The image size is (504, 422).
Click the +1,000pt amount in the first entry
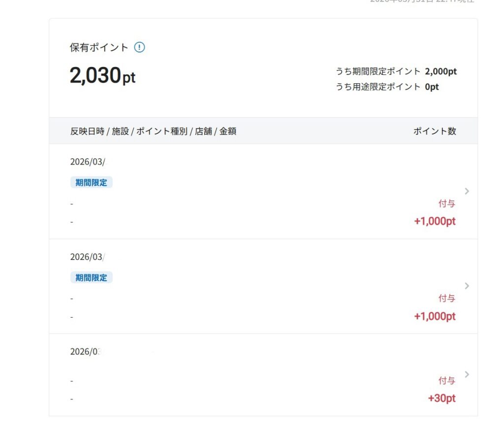pos(435,221)
